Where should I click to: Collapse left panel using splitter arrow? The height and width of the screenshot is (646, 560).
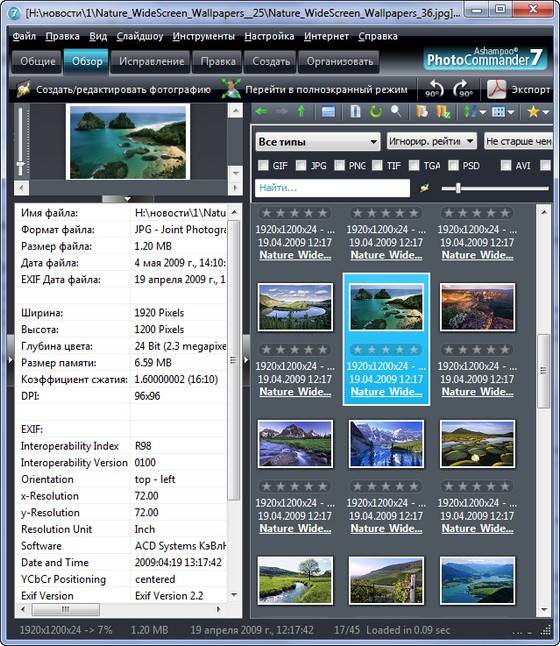11,360
